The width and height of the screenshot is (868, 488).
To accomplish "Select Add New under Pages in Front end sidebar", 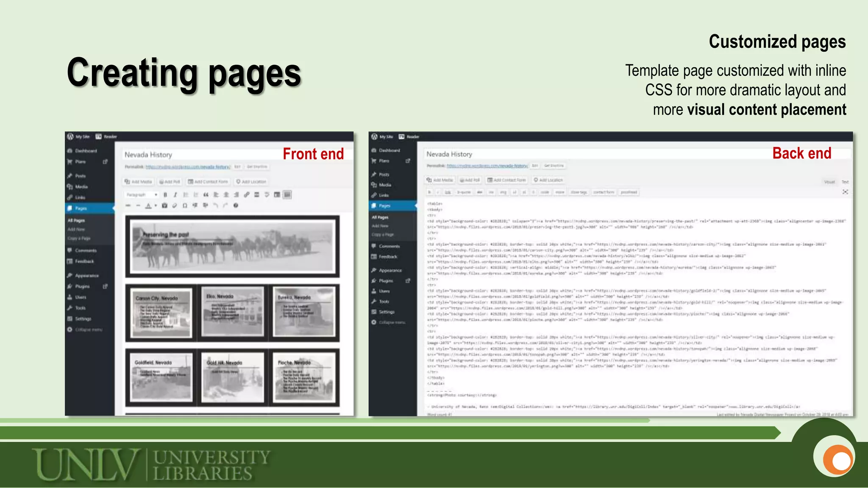I will point(77,230).
